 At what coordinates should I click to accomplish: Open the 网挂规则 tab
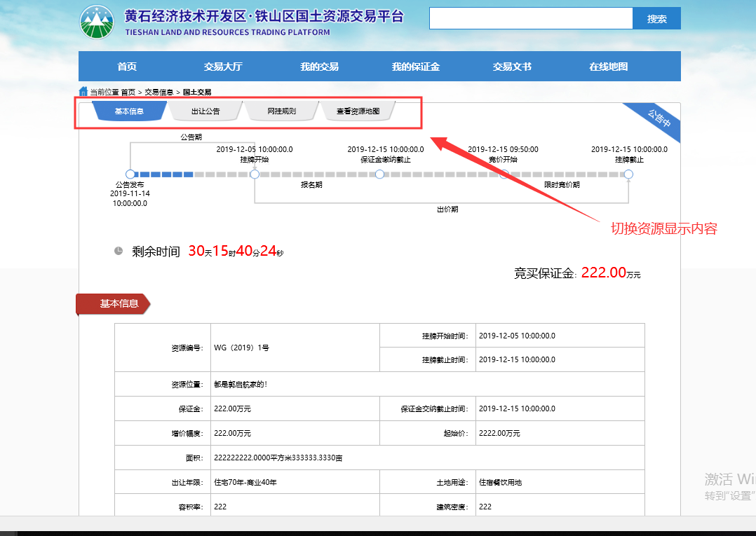[x=281, y=111]
